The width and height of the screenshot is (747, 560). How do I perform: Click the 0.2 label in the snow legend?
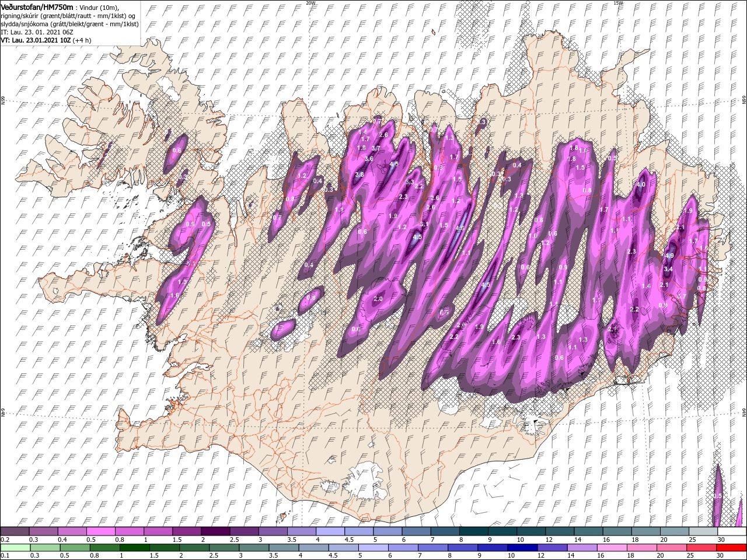tap(5, 540)
